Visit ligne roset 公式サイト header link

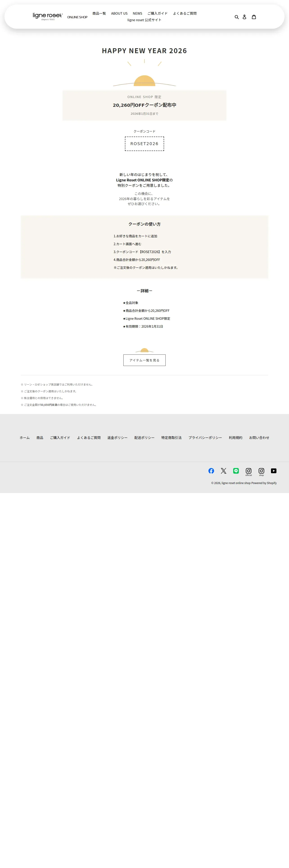[144, 20]
